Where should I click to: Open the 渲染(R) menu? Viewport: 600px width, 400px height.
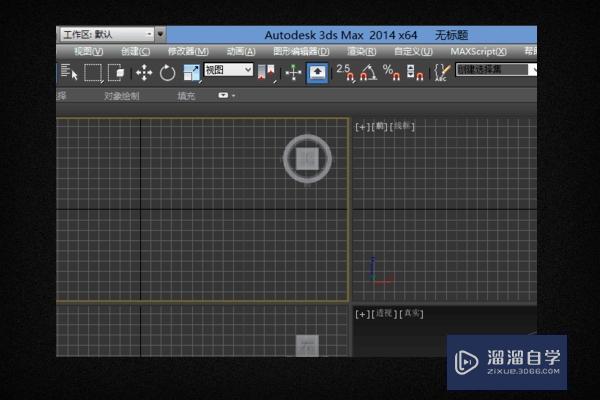362,51
